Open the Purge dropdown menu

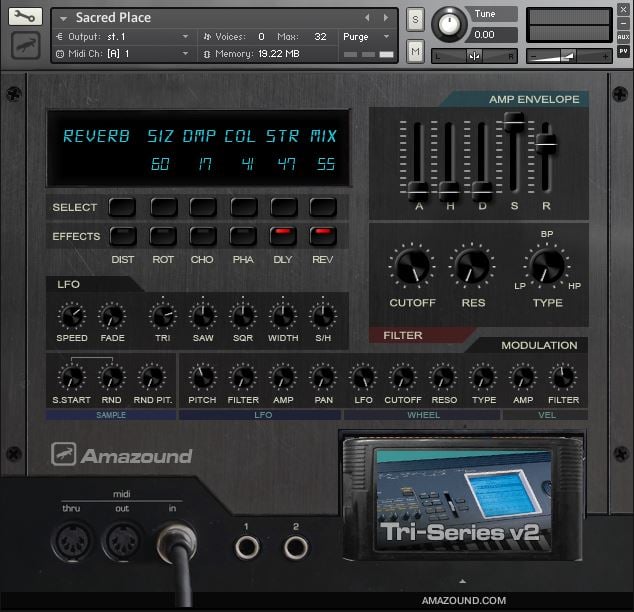pos(366,37)
